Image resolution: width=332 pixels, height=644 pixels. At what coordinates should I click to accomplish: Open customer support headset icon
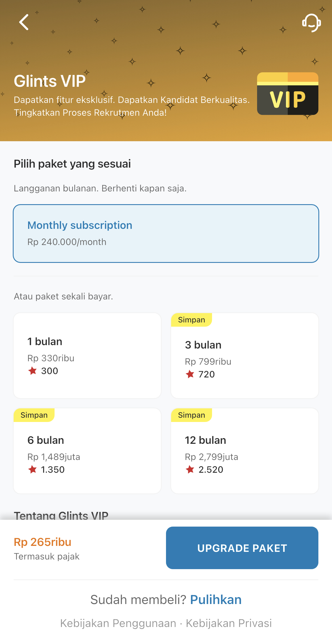[x=311, y=23]
